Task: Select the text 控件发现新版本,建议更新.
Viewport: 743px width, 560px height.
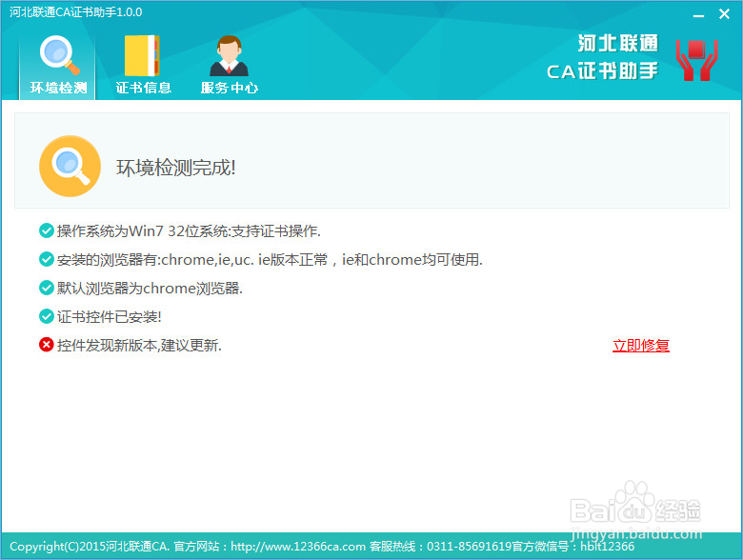Action: tap(139, 345)
